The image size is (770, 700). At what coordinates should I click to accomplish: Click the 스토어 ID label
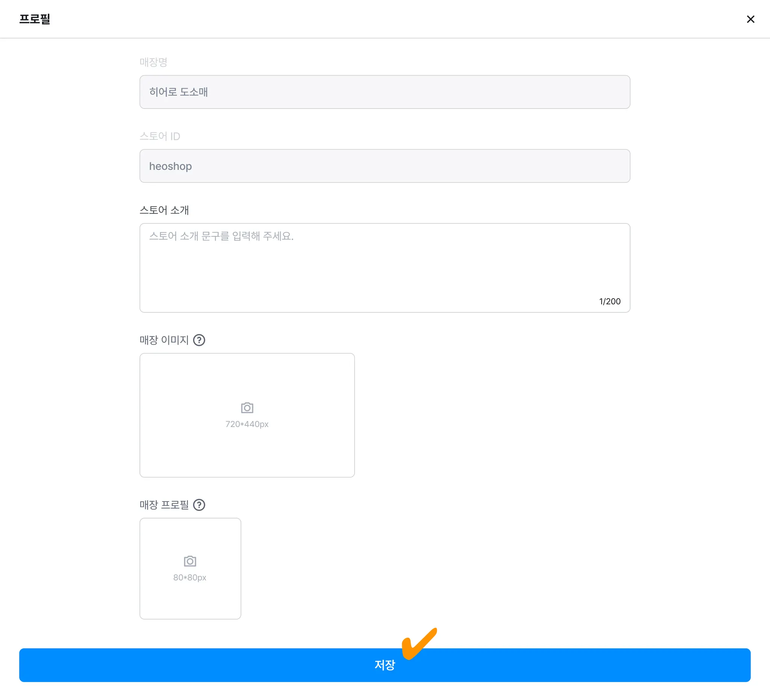tap(160, 136)
